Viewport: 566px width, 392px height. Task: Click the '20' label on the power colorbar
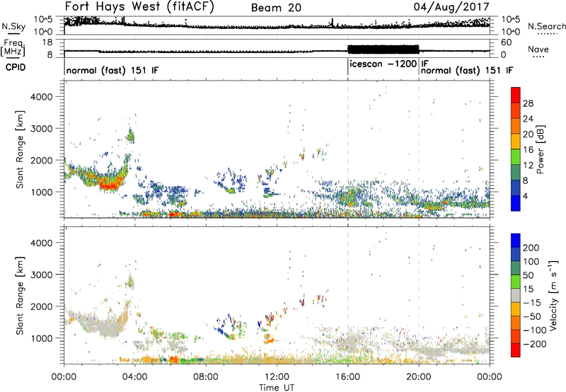coord(528,134)
